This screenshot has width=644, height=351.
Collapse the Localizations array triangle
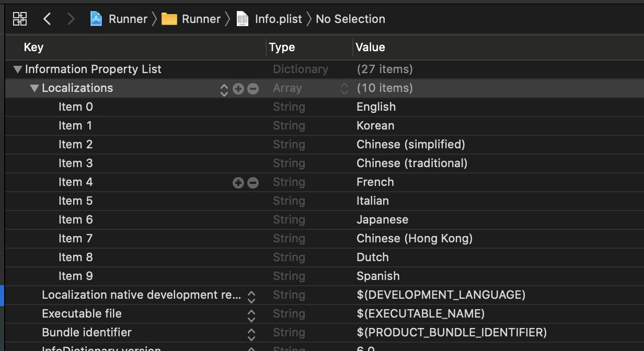pos(34,88)
